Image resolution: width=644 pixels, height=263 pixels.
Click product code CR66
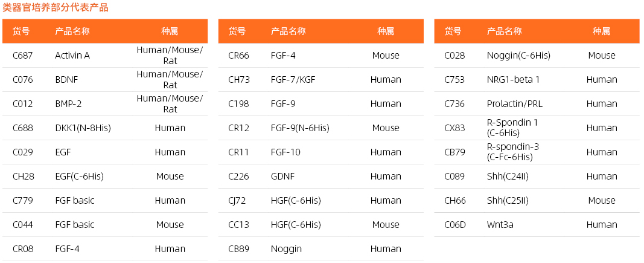238,56
